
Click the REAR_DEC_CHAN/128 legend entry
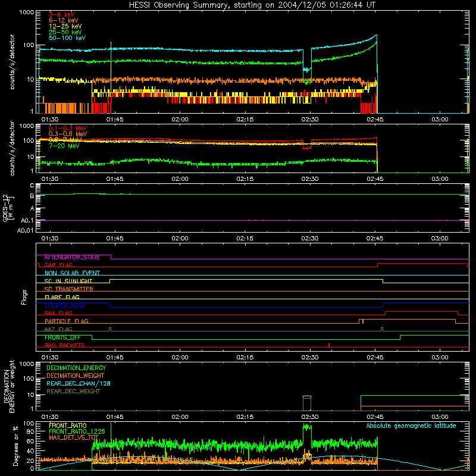click(x=79, y=384)
